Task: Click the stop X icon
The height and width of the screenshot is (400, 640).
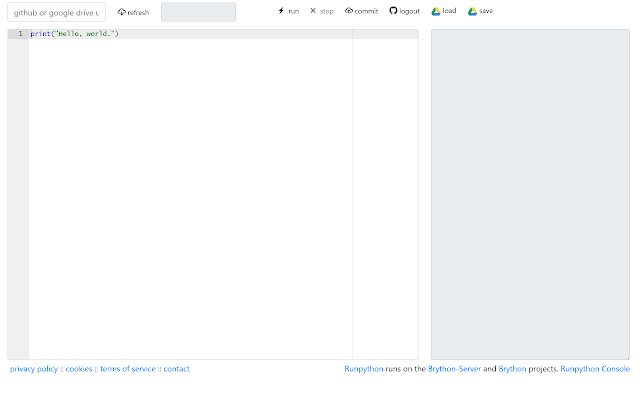Action: (x=313, y=11)
